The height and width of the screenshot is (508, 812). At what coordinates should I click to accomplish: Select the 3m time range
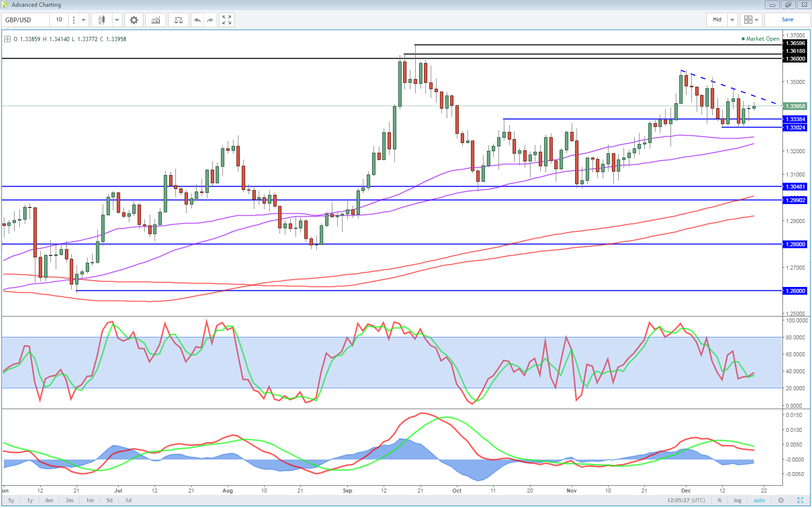70,500
